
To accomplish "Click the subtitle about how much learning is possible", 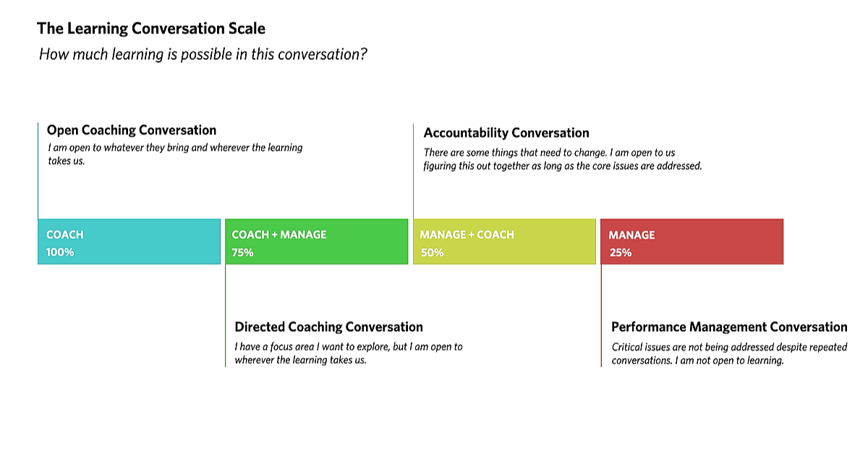I will [203, 54].
